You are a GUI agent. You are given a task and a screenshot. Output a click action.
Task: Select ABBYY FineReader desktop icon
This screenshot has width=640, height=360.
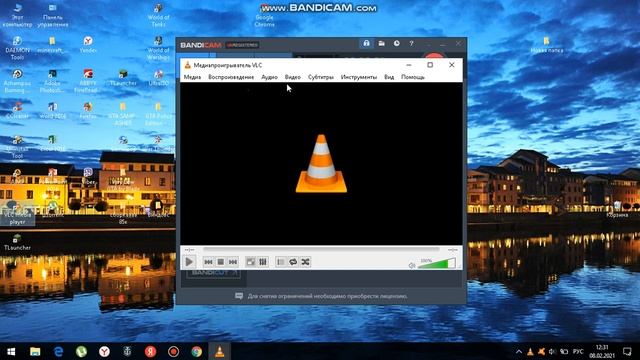coord(88,81)
